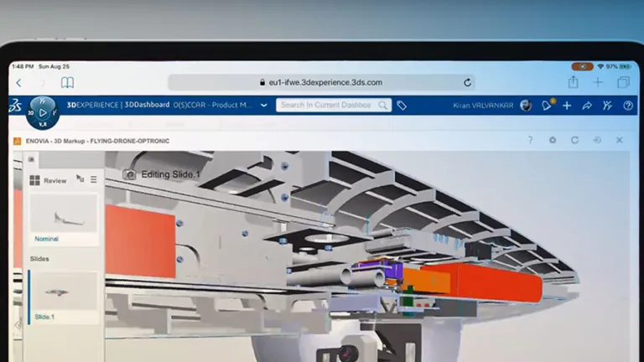This screenshot has height=362, width=644.
Task: Click the 3DS logo
Action: pyautogui.click(x=15, y=106)
